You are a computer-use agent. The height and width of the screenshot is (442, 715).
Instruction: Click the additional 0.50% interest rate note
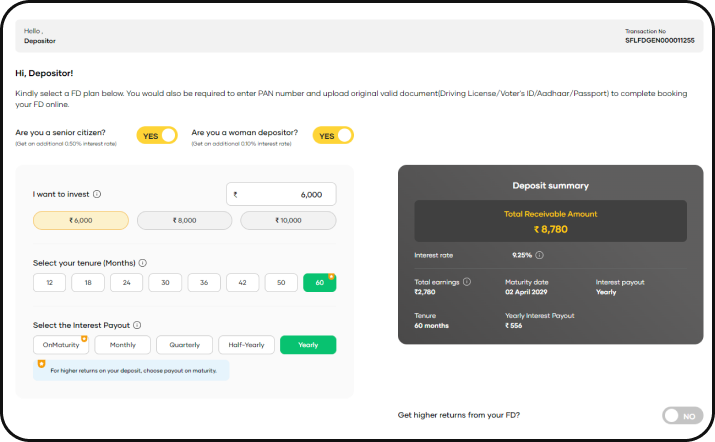click(x=66, y=144)
